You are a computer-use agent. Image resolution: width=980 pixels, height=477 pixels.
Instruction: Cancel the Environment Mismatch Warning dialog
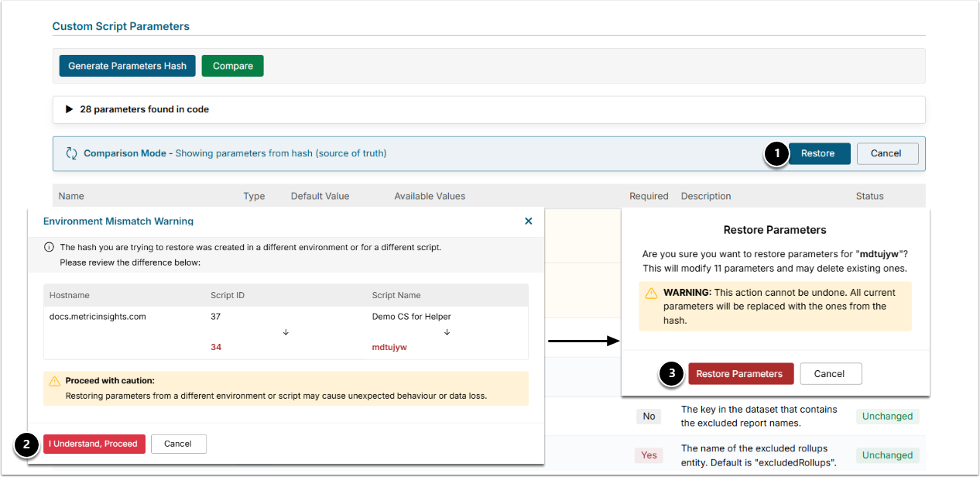click(x=178, y=444)
